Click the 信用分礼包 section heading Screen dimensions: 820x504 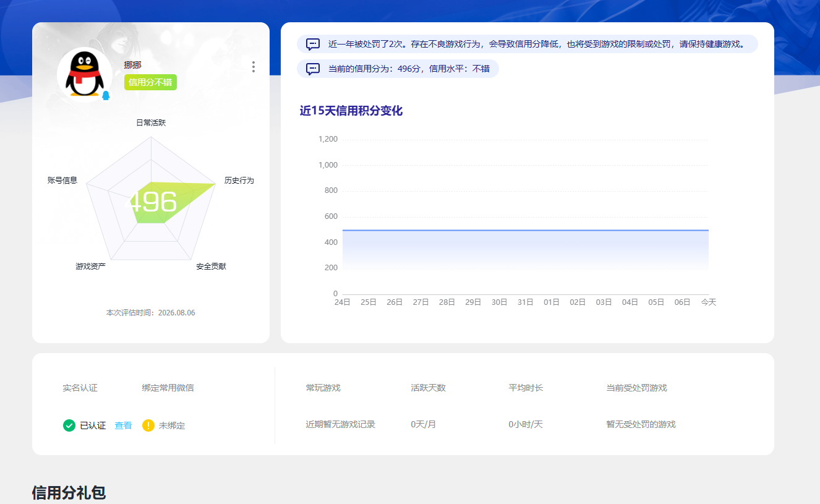[x=69, y=493]
